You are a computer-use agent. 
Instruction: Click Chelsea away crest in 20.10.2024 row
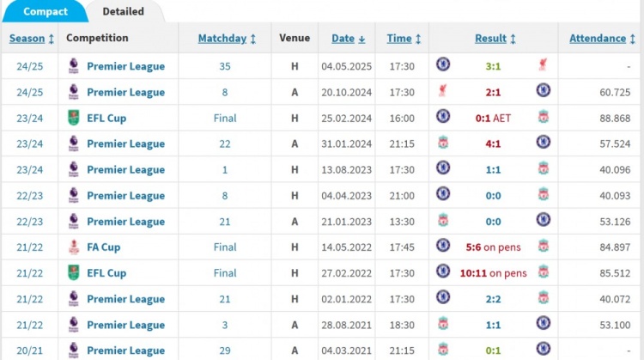tap(543, 90)
